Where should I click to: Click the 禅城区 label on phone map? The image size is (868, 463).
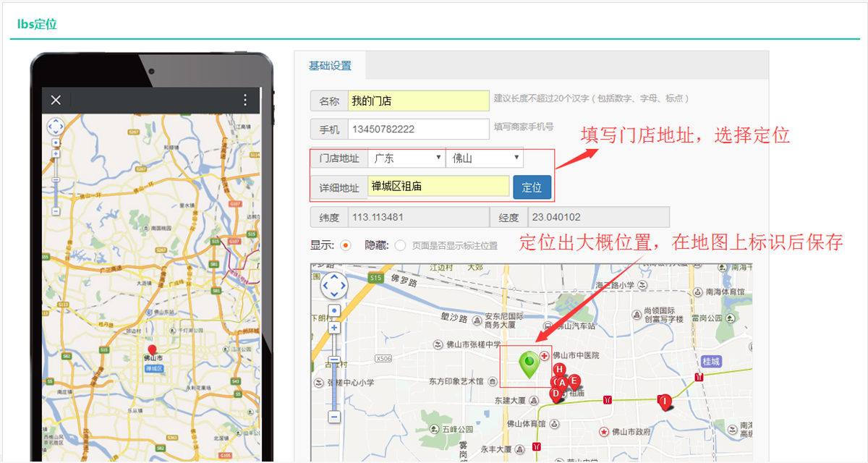[x=156, y=369]
